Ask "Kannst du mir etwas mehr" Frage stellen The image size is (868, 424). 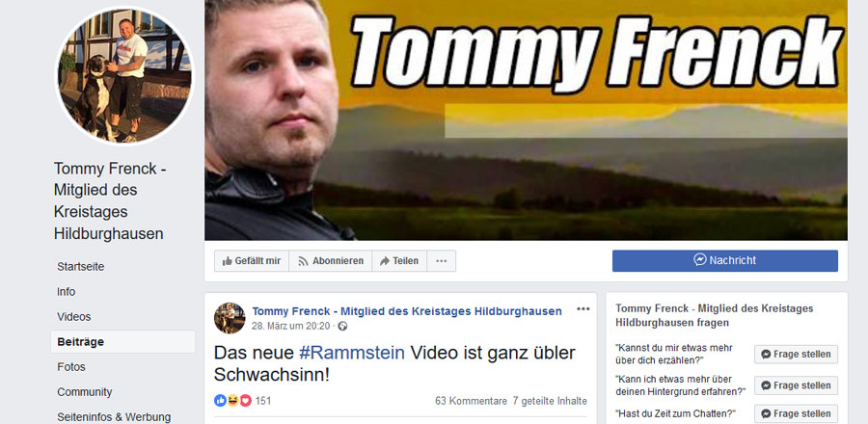tap(796, 355)
